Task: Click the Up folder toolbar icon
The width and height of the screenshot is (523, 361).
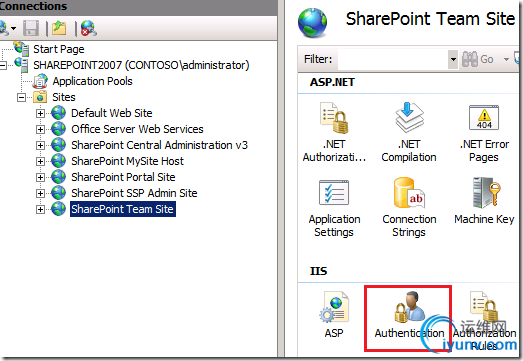Action: (59, 28)
